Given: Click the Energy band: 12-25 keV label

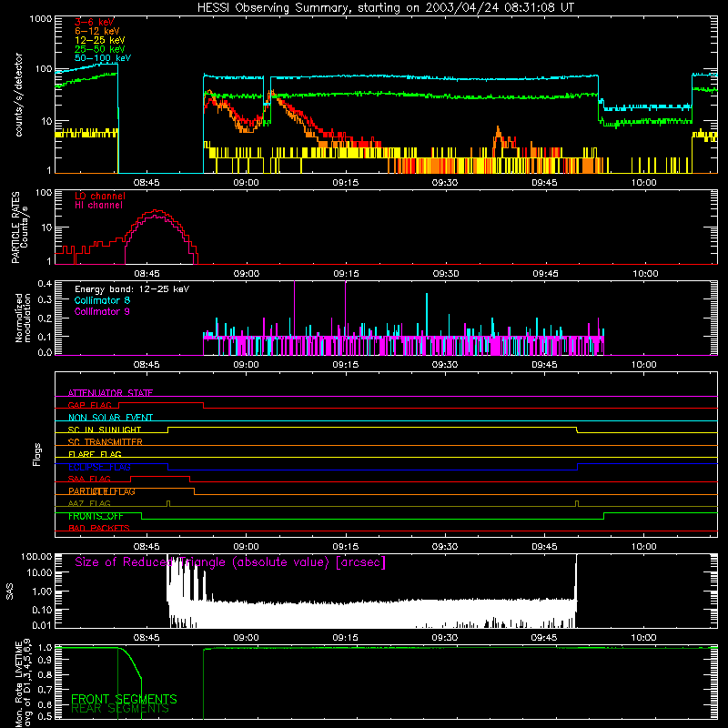Looking at the screenshot, I should coord(132,289).
